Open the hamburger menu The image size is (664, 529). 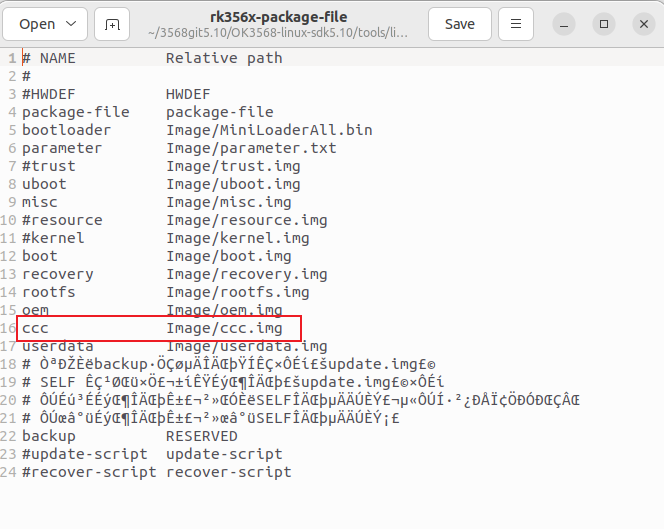pos(516,23)
